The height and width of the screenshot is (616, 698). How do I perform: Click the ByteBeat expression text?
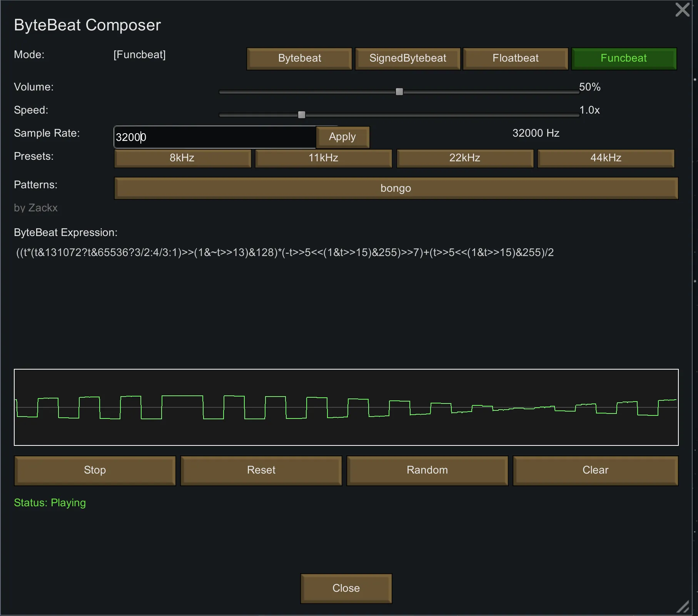[285, 253]
